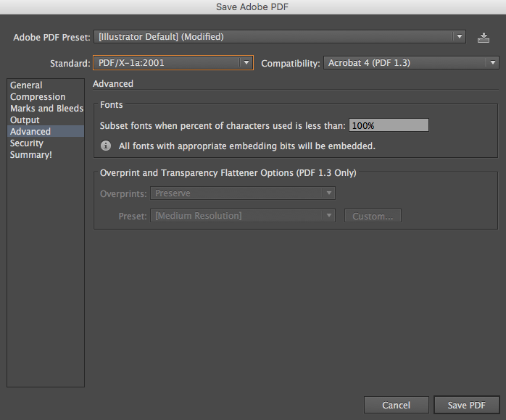The height and width of the screenshot is (420, 506).
Task: Click Save PDF button
Action: pos(467,405)
